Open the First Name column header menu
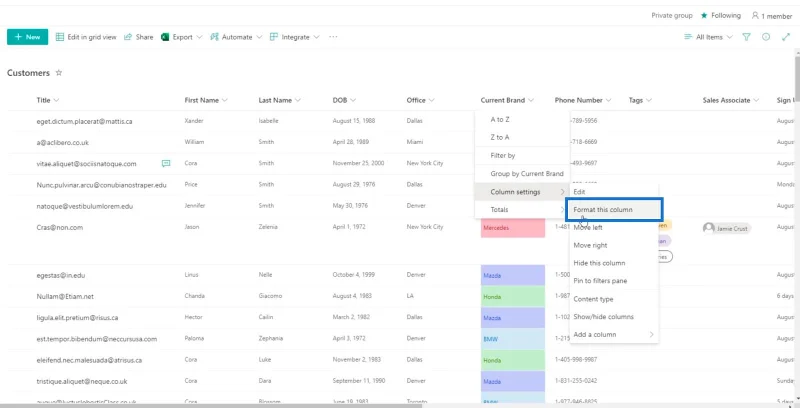Image resolution: width=800 pixels, height=408 pixels. click(206, 100)
